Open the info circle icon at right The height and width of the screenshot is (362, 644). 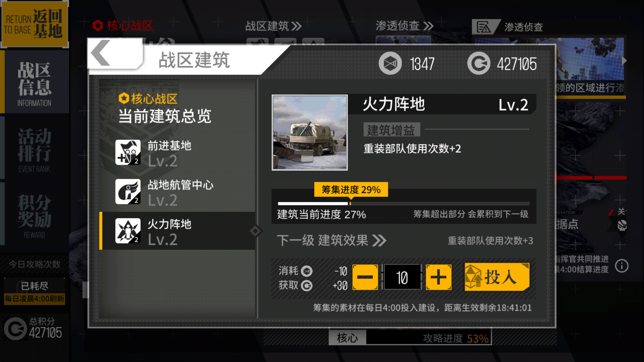point(622,266)
